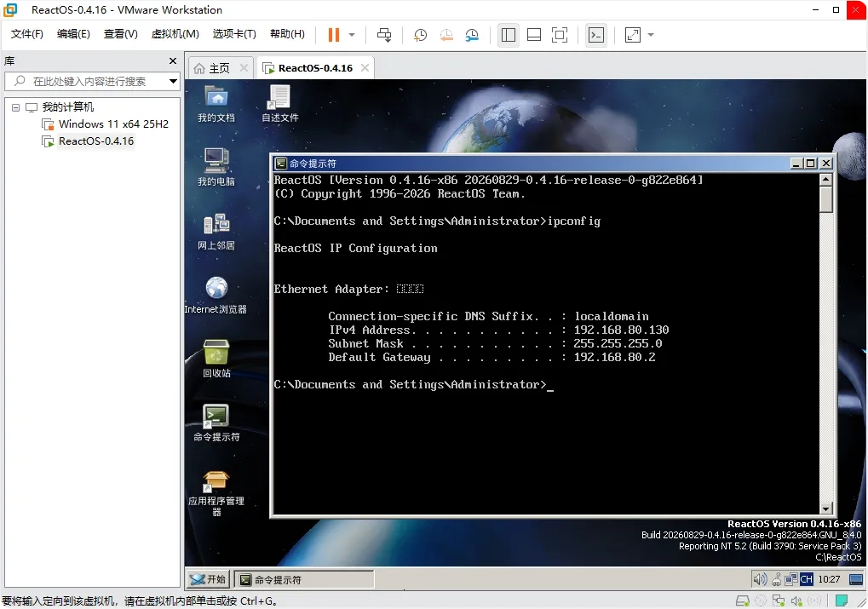
Task: Click the VMware network adapter status icon
Action: pos(779,600)
